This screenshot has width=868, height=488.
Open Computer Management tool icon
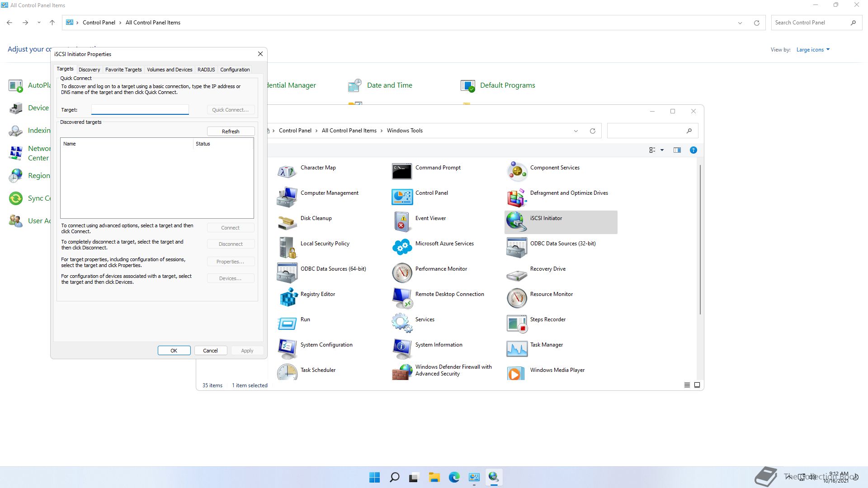point(287,197)
